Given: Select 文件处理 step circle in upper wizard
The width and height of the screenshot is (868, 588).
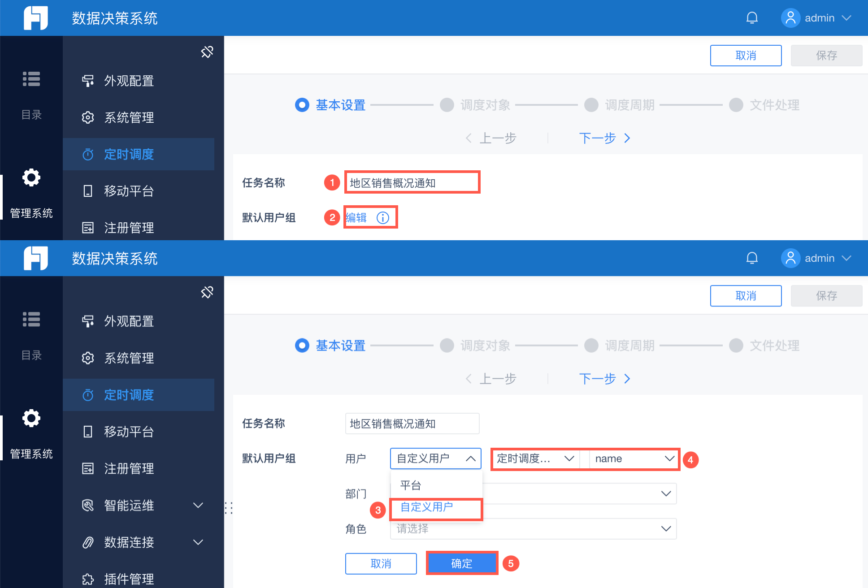Looking at the screenshot, I should click(736, 105).
